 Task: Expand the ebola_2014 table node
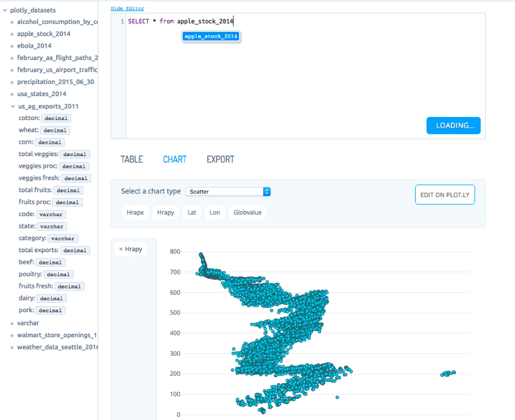pyautogui.click(x=12, y=46)
